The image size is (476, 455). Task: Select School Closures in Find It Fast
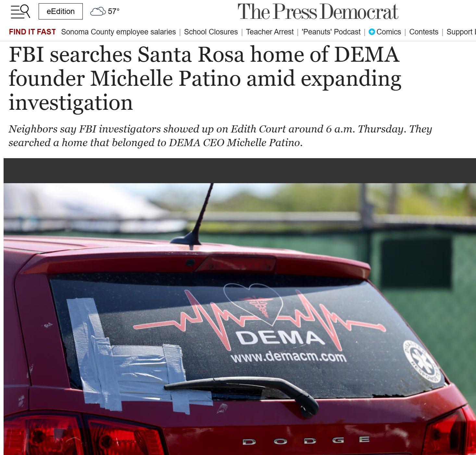[x=211, y=32]
